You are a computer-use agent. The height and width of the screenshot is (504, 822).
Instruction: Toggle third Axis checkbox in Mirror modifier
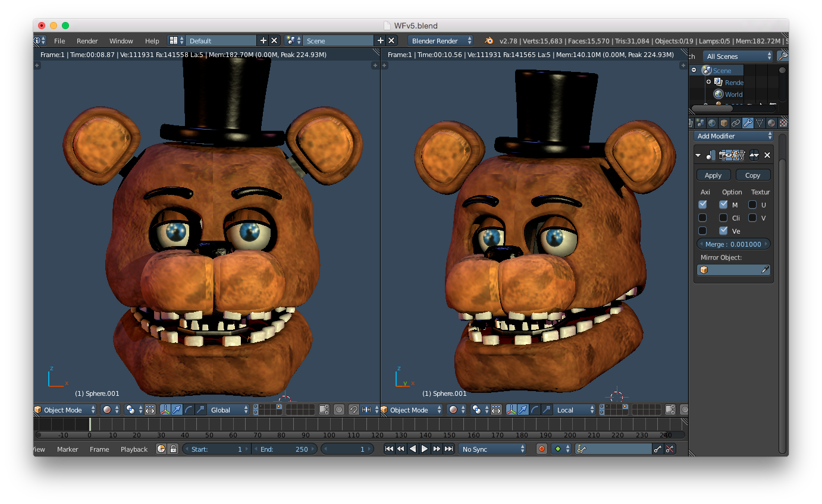702,231
